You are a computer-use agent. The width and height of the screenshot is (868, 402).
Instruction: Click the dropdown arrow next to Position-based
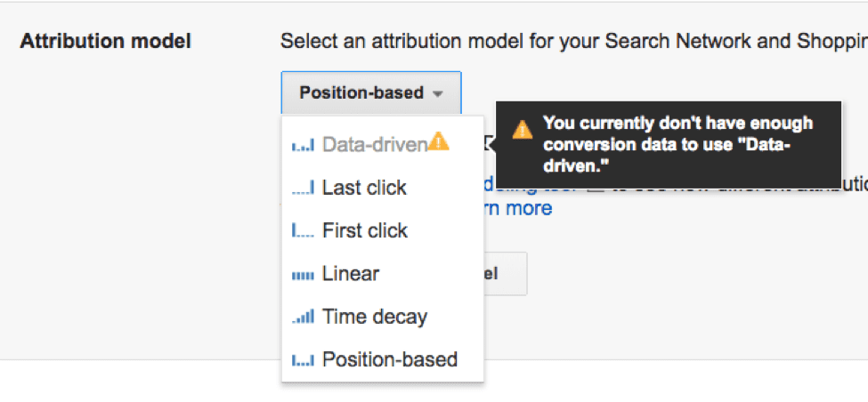(437, 94)
